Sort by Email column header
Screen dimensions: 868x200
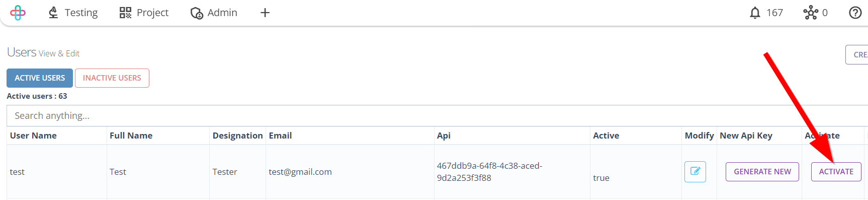pyautogui.click(x=280, y=136)
